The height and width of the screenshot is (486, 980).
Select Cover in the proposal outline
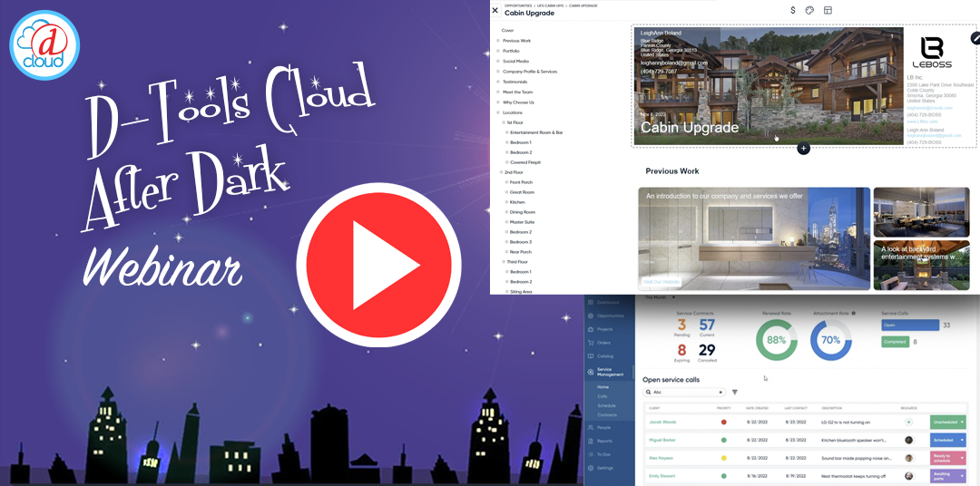(x=507, y=30)
